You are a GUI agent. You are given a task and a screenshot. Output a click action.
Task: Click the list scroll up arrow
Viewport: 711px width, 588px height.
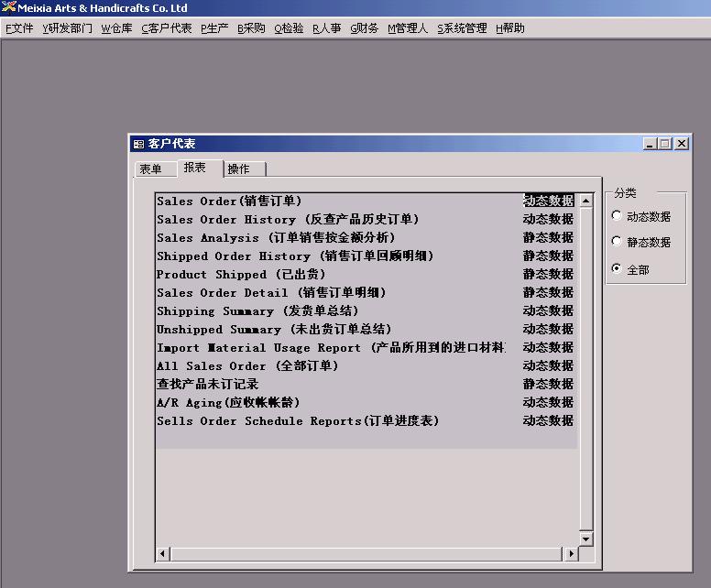pos(585,201)
